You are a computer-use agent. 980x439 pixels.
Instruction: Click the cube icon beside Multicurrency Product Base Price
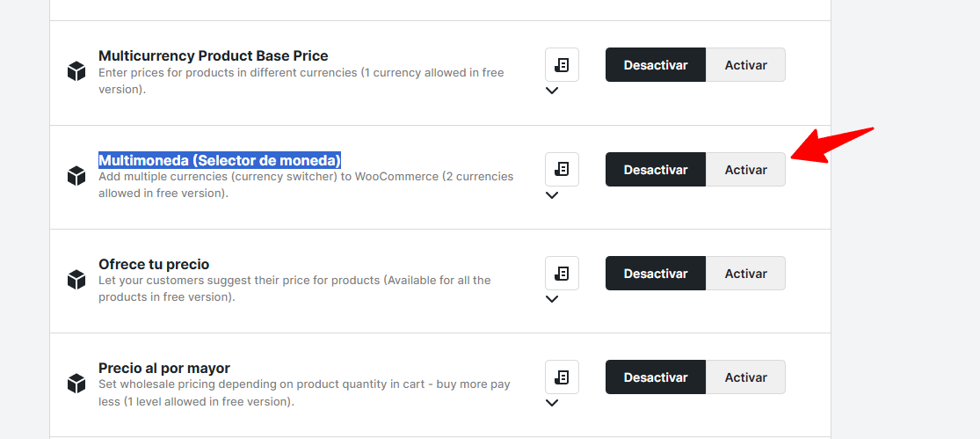(x=76, y=71)
